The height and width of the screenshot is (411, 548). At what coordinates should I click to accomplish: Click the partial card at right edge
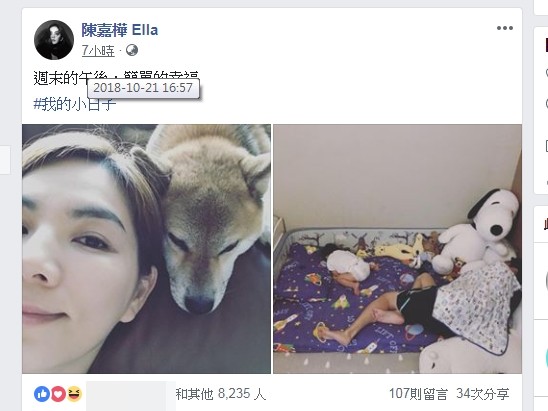coord(541,110)
